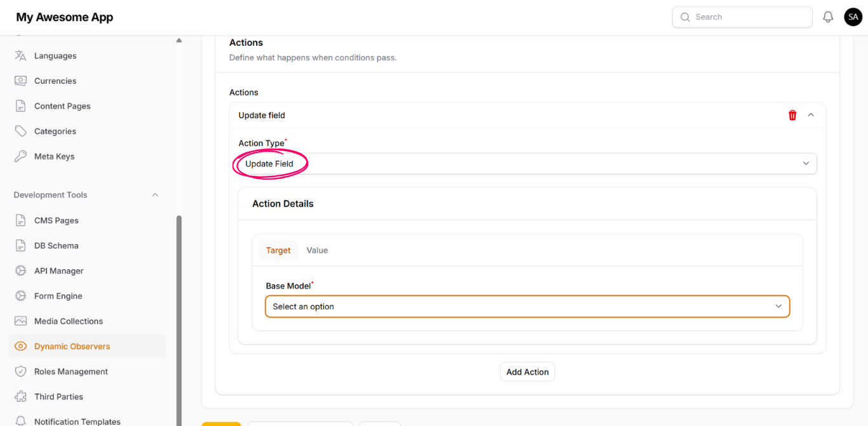Image resolution: width=868 pixels, height=426 pixels.
Task: Click the Roles Management shield icon
Action: pyautogui.click(x=20, y=371)
